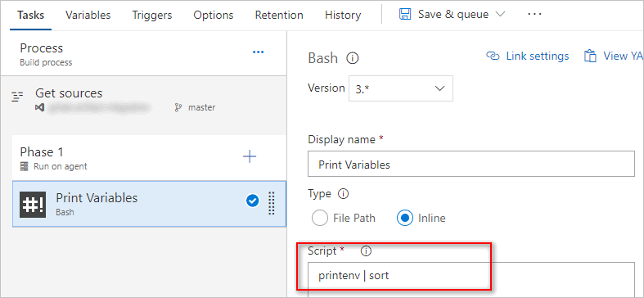Select the Process build process item

144,55
